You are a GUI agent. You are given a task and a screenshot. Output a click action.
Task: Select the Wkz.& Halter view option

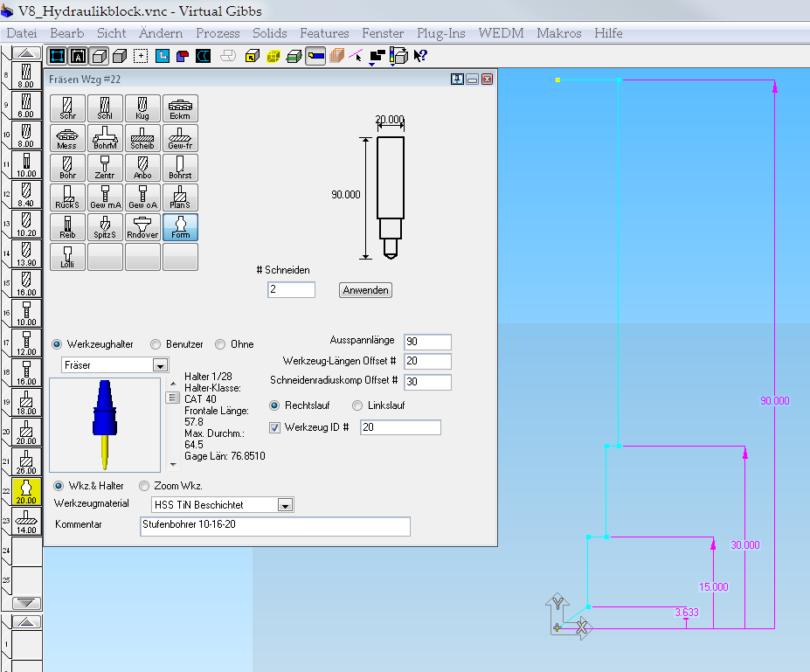59,486
